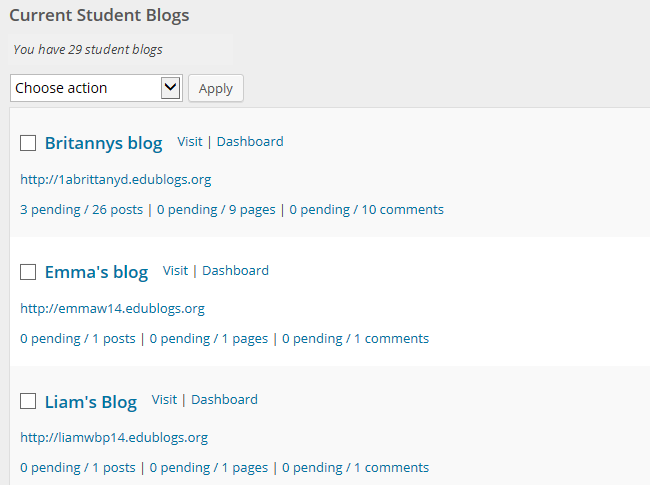650x485 pixels.
Task: Open the Liam's Blog title link
Action: click(90, 402)
